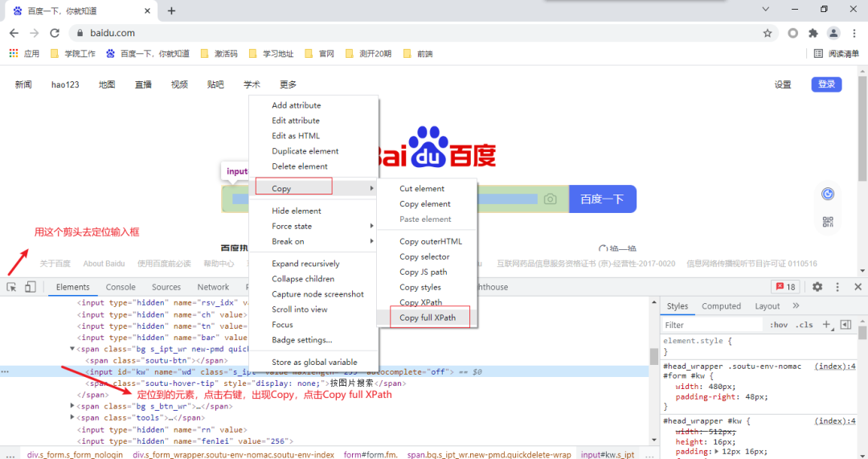
Task: Choose Copy outerHTML
Action: [x=431, y=241]
